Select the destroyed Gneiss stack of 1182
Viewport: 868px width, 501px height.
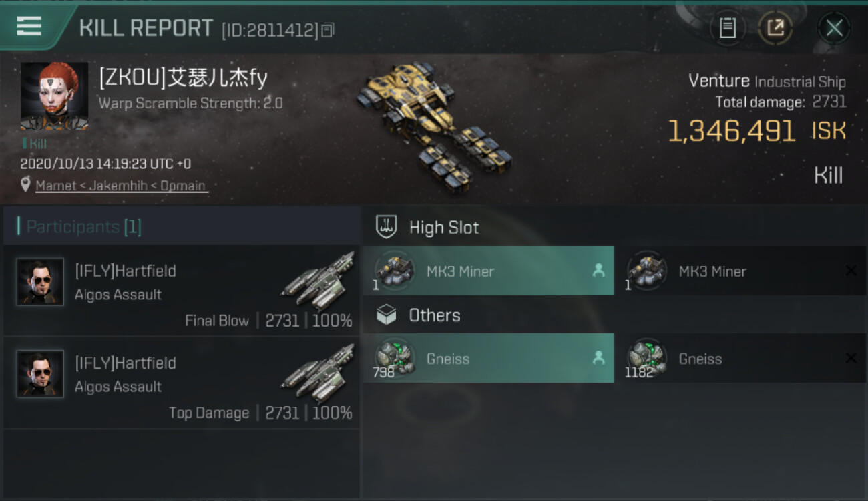click(x=741, y=358)
